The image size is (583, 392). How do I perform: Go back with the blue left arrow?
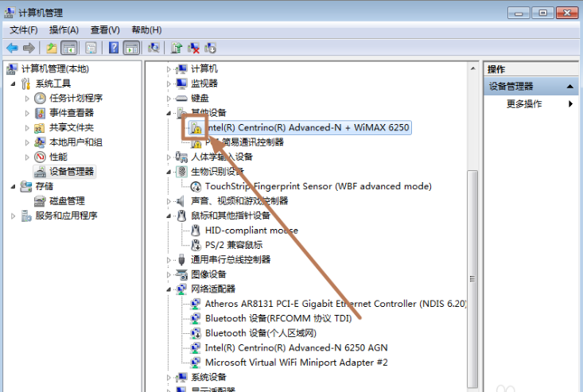pos(12,48)
